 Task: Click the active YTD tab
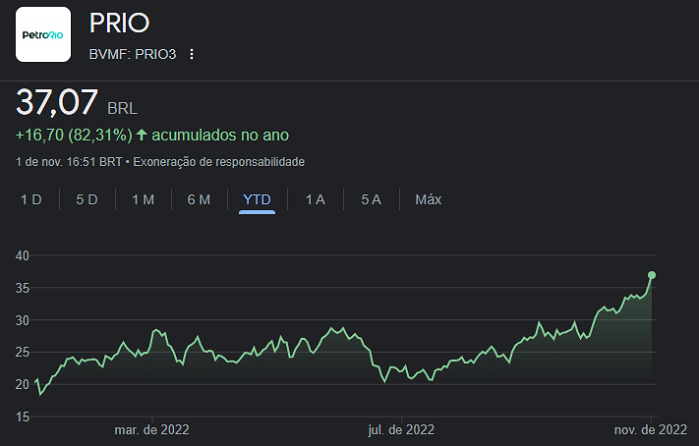click(257, 200)
